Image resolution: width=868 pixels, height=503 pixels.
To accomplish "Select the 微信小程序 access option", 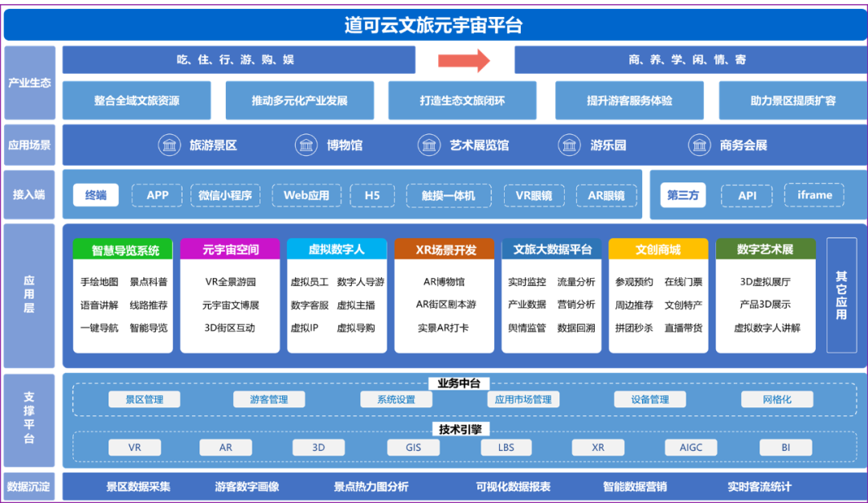I will (x=225, y=195).
